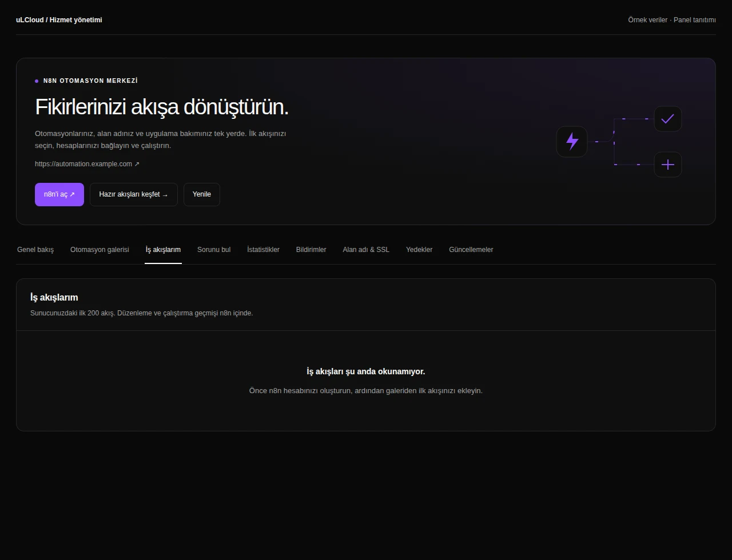The height and width of the screenshot is (560, 732).
Task: Open the Güncellemeler tab
Action: (x=471, y=250)
